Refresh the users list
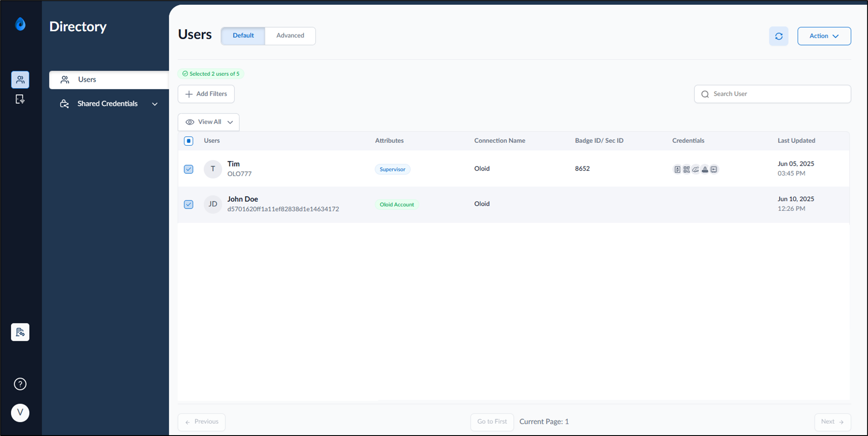868x436 pixels. [x=779, y=36]
